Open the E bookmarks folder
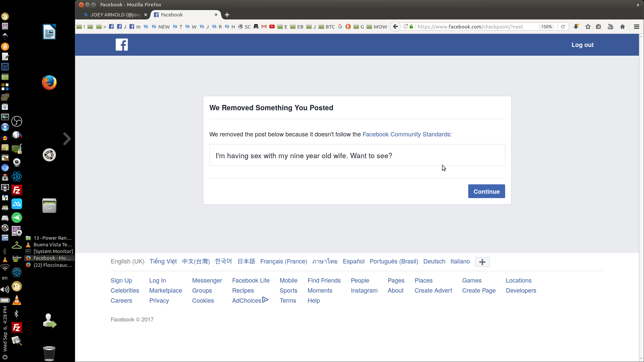 coord(282,27)
